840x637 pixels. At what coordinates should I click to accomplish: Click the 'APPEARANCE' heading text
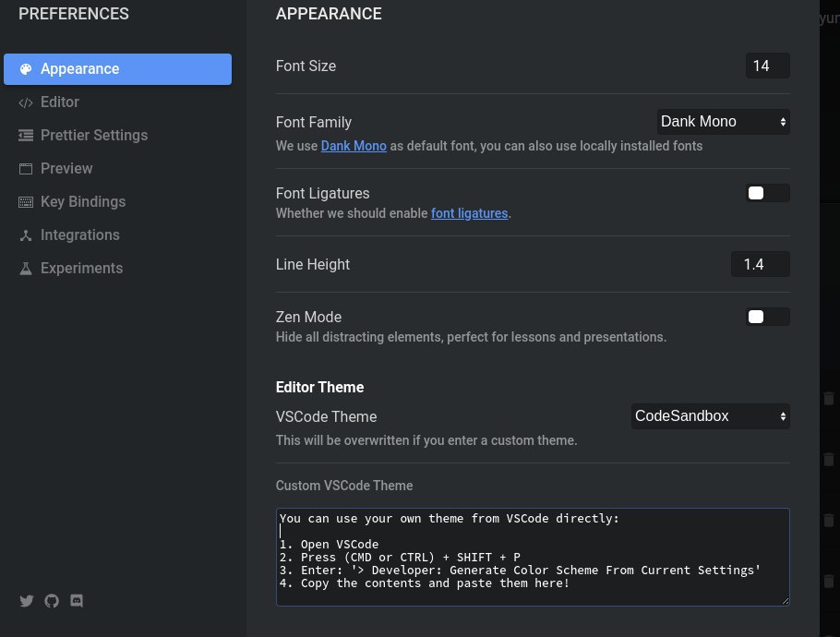tap(329, 14)
